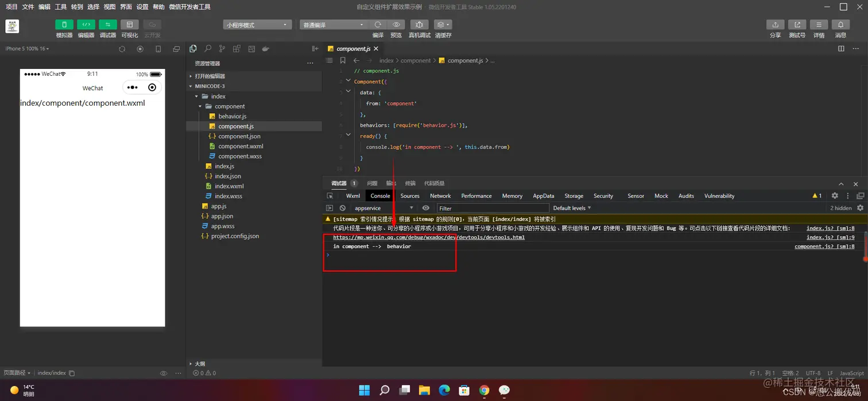The image size is (868, 401).
Task: Open explorer more actions ellipsis
Action: [x=311, y=63]
